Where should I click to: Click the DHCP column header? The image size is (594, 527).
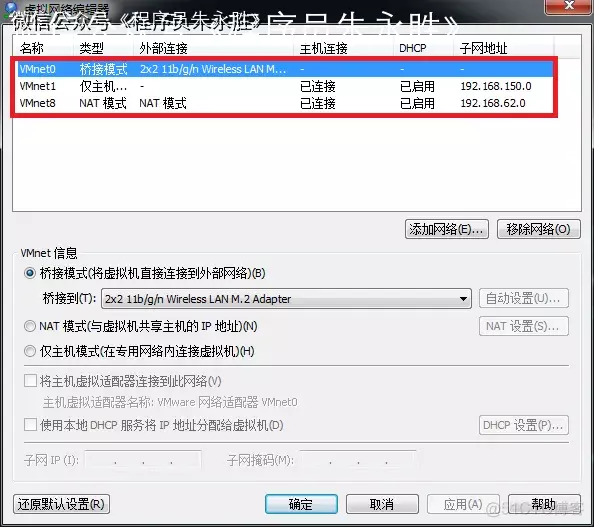pyautogui.click(x=423, y=48)
